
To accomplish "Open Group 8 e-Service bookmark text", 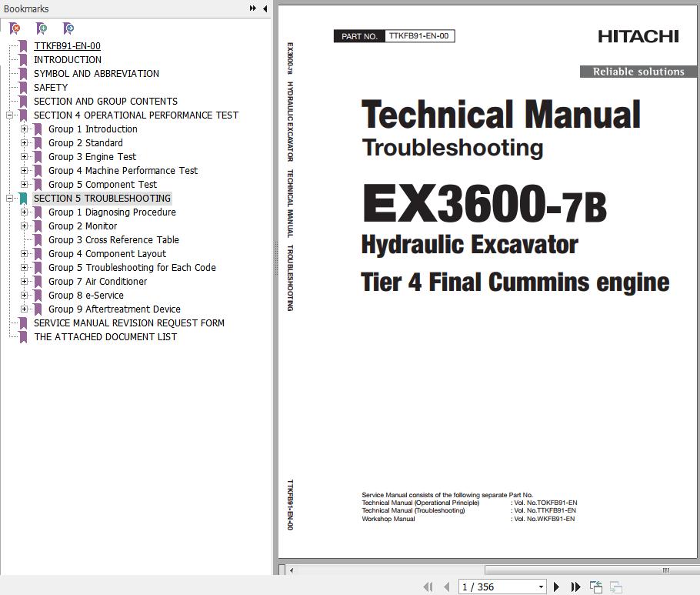I will [86, 296].
